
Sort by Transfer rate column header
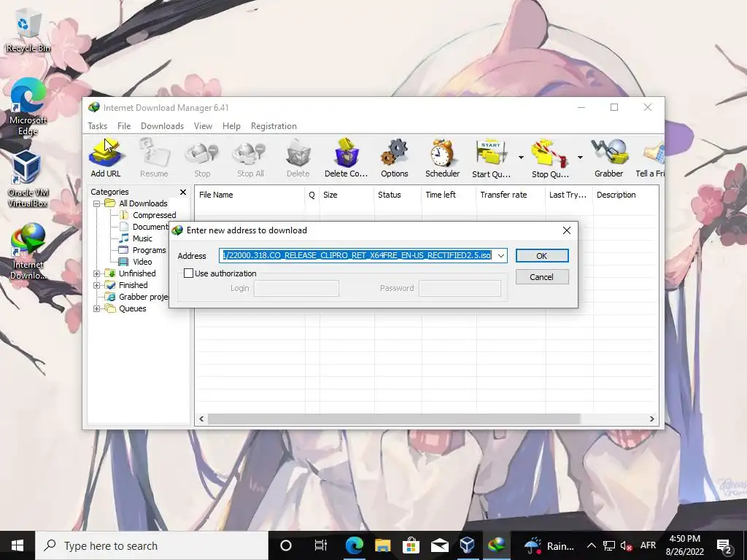(511, 195)
